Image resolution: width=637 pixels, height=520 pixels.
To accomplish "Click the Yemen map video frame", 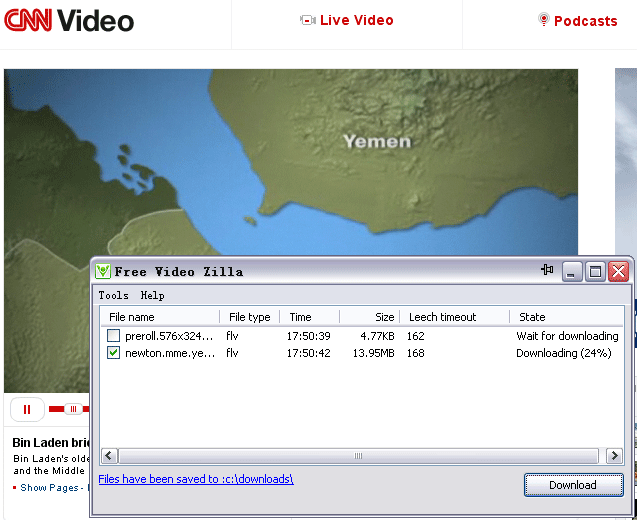I will tap(290, 162).
